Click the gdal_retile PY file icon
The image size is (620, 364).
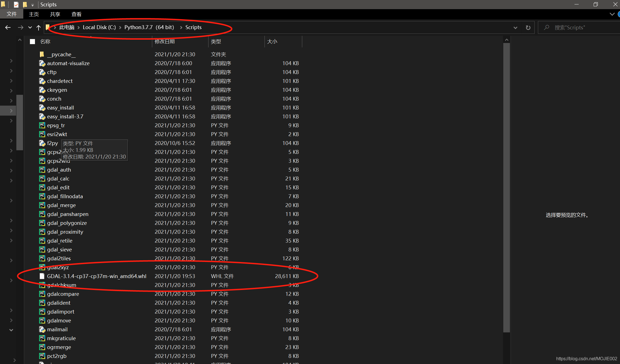tap(42, 241)
